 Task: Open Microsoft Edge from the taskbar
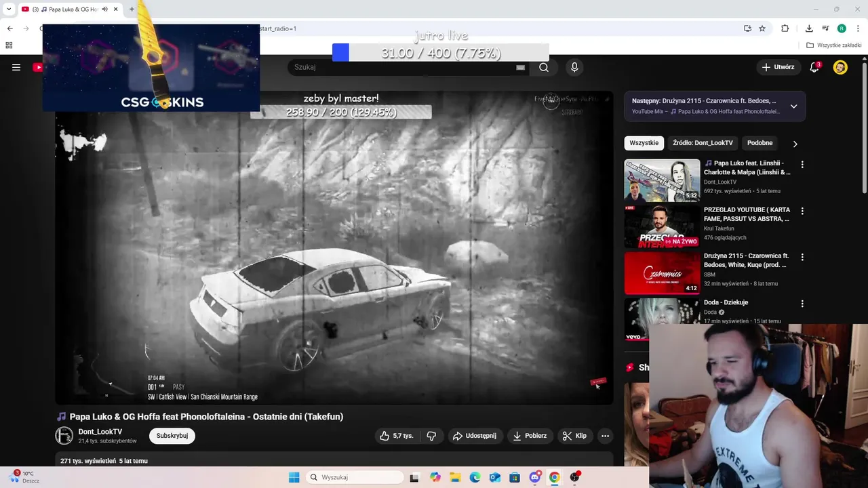point(475,477)
